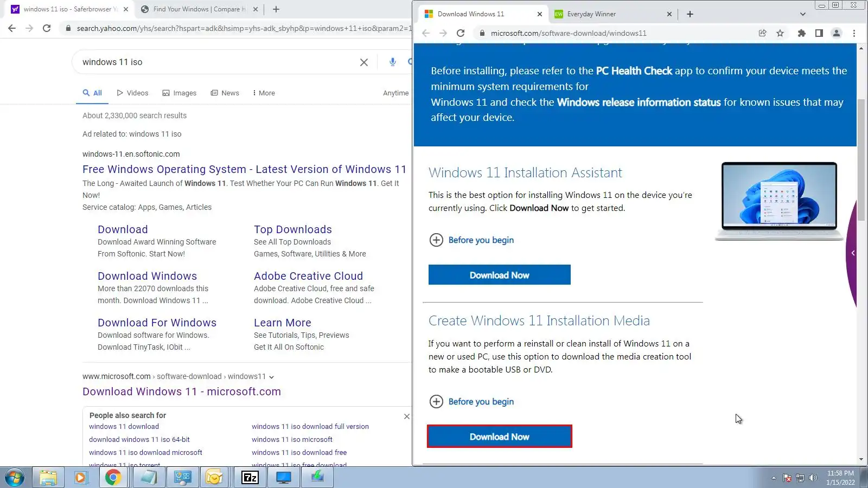The height and width of the screenshot is (488, 868).
Task: Open Windows Explorer from the taskbar
Action: (x=48, y=478)
